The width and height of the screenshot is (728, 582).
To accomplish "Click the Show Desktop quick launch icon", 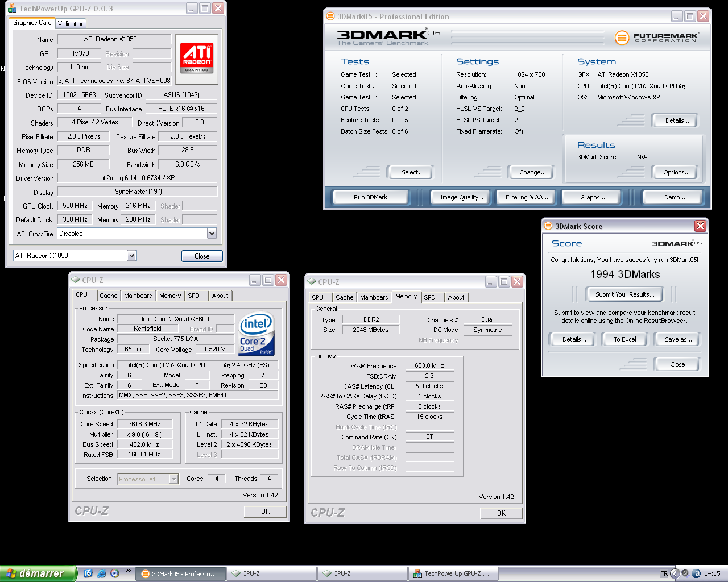I will coord(89,573).
